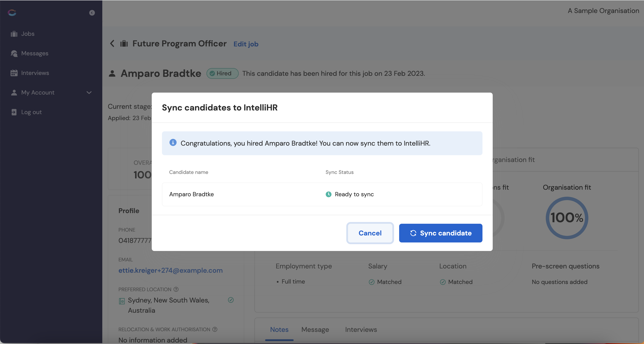Click the Location Matched check icon
Screen dimensions: 644x344
coord(443,282)
